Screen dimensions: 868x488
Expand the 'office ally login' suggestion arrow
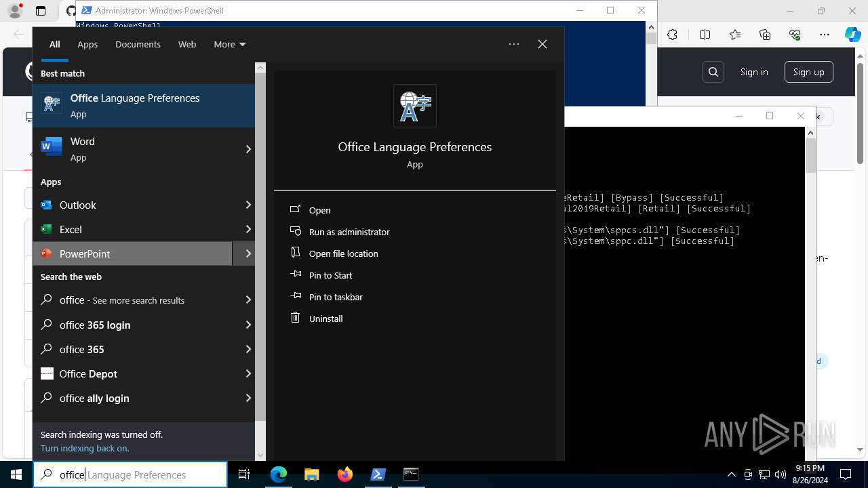pos(248,398)
